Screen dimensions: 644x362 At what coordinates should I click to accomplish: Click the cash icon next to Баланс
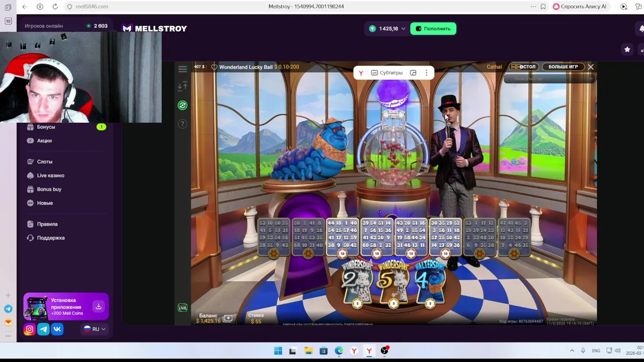[227, 318]
